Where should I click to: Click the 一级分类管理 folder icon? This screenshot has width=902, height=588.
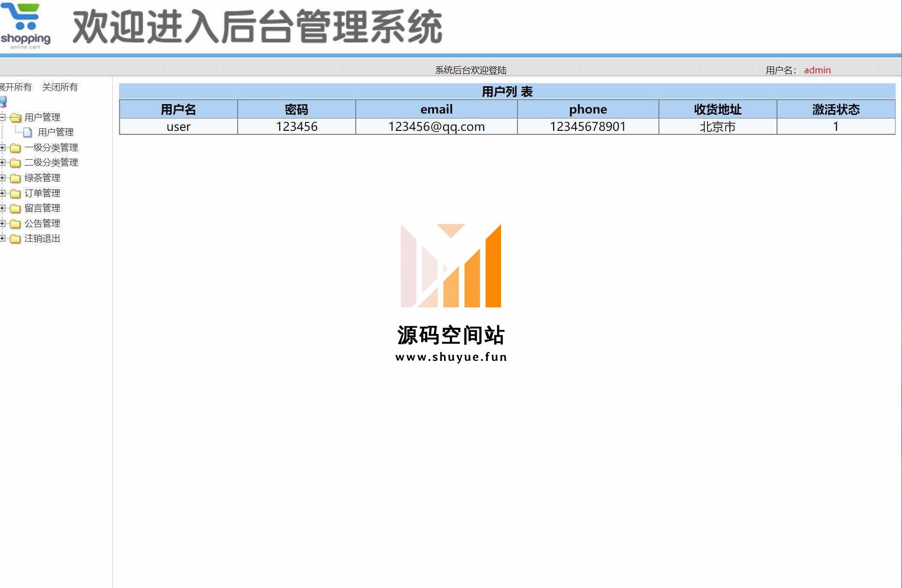pos(15,148)
